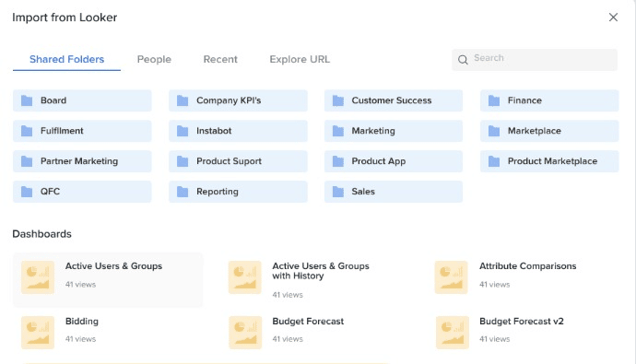
Task: Click the Product App folder icon
Action: point(338,161)
